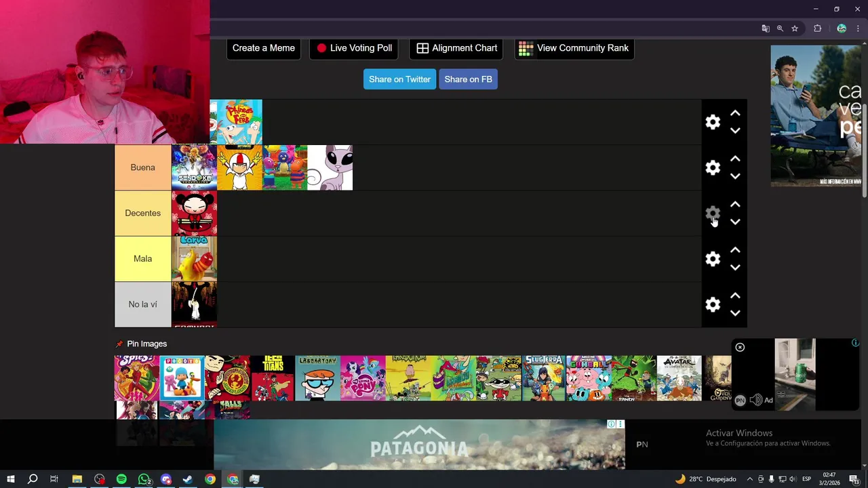Open the Chrome profile avatar

coord(842,28)
